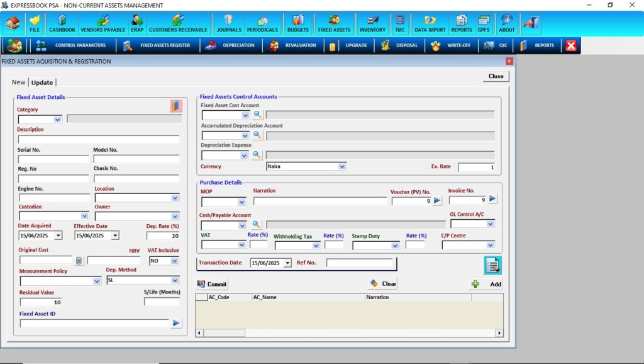Open the Date Acquired date picker
The height and width of the screenshot is (364, 644).
pos(58,236)
